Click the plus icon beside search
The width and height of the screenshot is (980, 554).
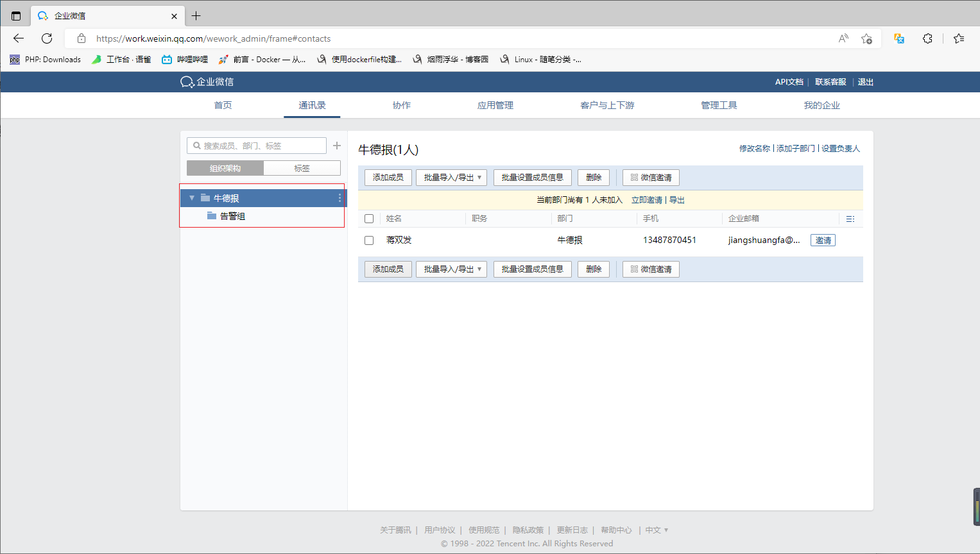[x=337, y=146]
